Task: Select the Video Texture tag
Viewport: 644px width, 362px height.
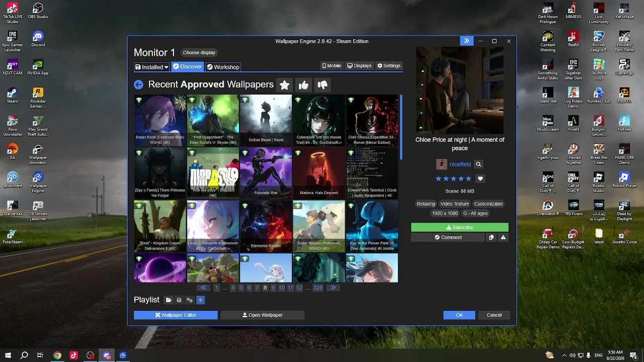Action: pyautogui.click(x=455, y=204)
